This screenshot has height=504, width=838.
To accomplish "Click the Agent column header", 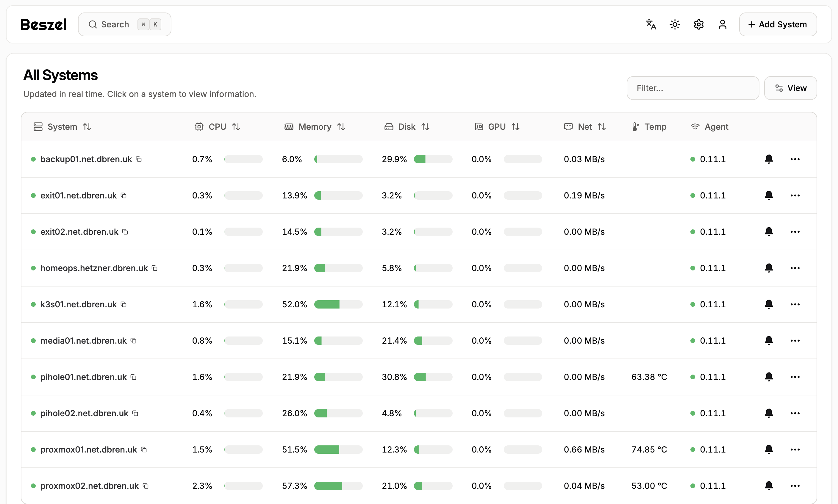I will tap(709, 127).
